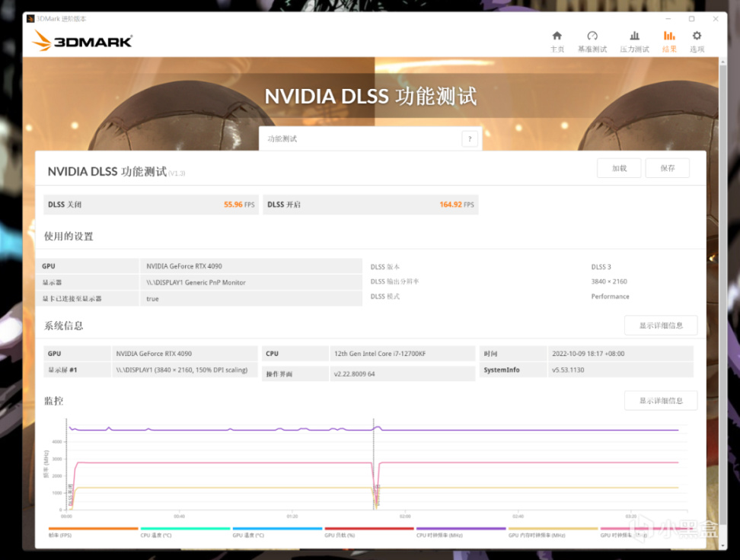
Task: Toggle the GPU 负载 (%) legend series
Action: point(369,532)
